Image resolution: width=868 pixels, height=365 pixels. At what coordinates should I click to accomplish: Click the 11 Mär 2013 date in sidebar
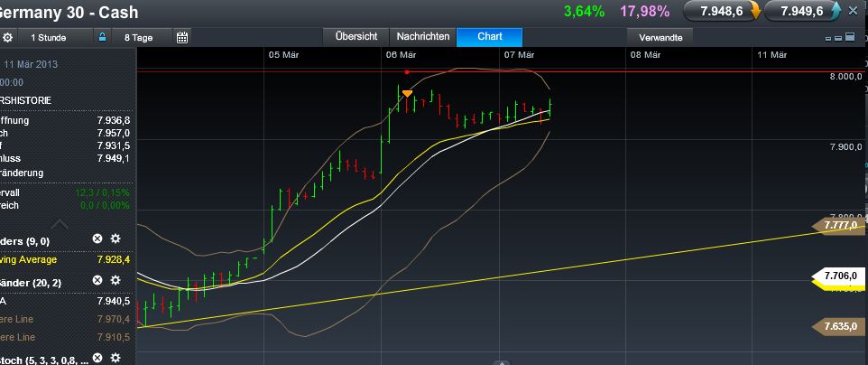coord(31,64)
